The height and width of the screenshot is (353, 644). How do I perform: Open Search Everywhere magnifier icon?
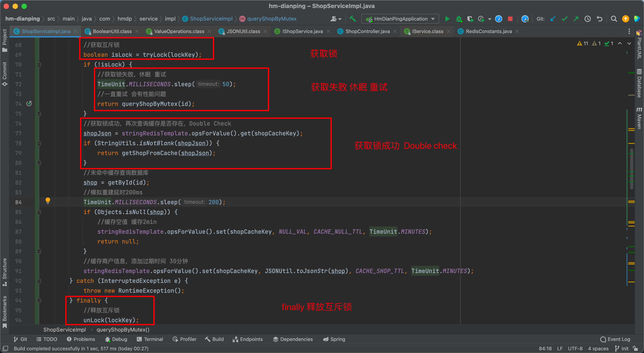point(614,19)
